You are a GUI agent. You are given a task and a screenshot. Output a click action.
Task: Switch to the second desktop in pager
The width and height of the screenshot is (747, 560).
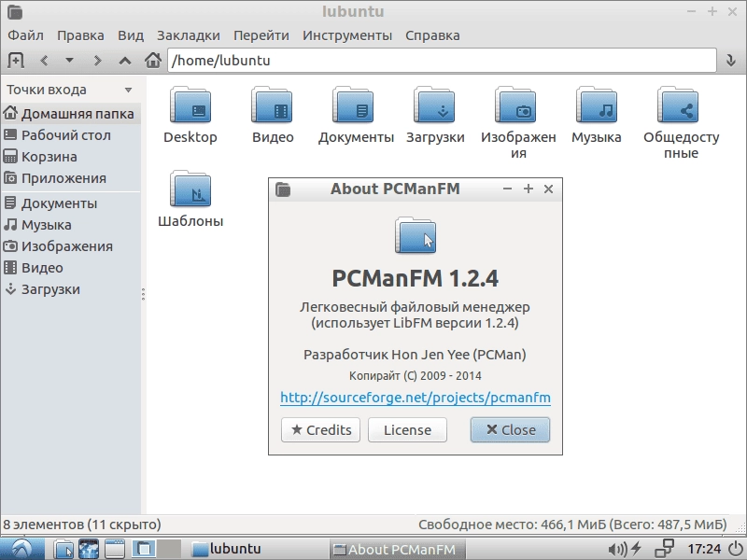click(x=169, y=549)
